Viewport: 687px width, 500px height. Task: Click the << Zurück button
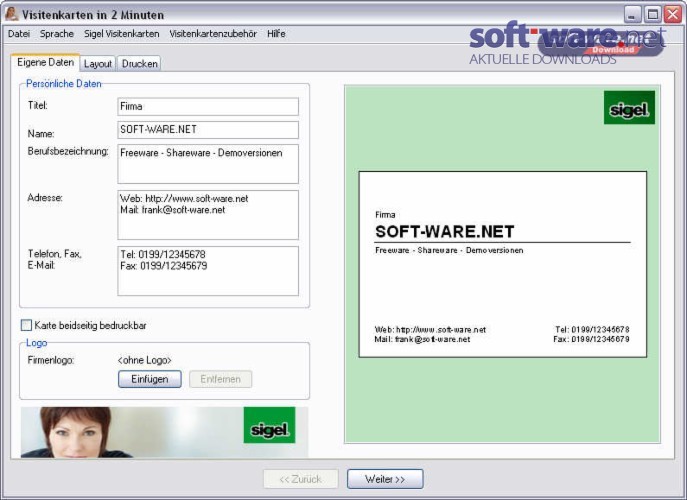pyautogui.click(x=301, y=479)
